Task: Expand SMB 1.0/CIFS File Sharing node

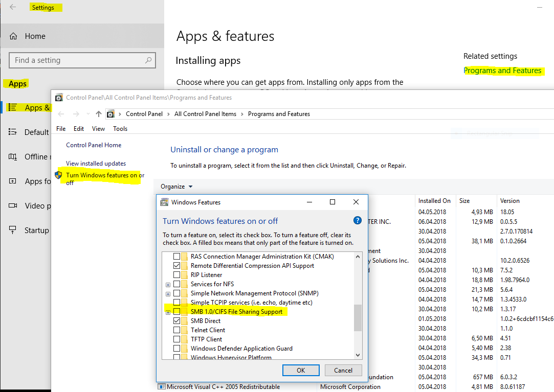Action: click(x=168, y=312)
